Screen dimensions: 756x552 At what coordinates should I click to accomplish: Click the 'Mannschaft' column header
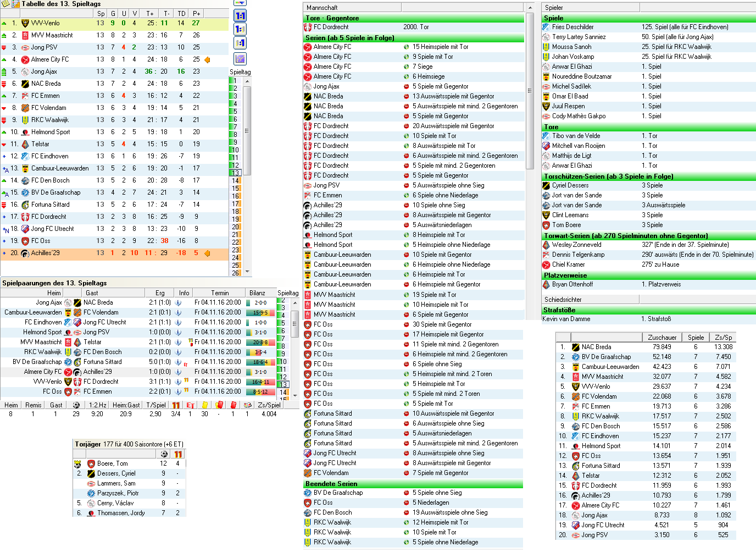click(x=353, y=8)
